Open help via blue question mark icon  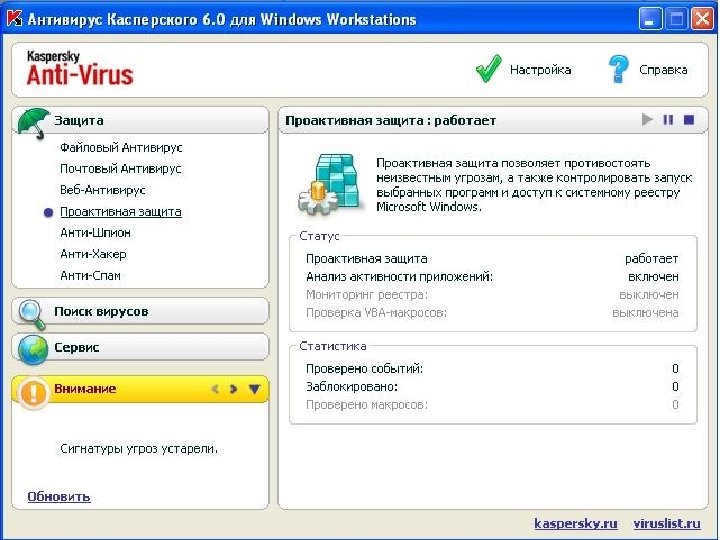tap(618, 69)
